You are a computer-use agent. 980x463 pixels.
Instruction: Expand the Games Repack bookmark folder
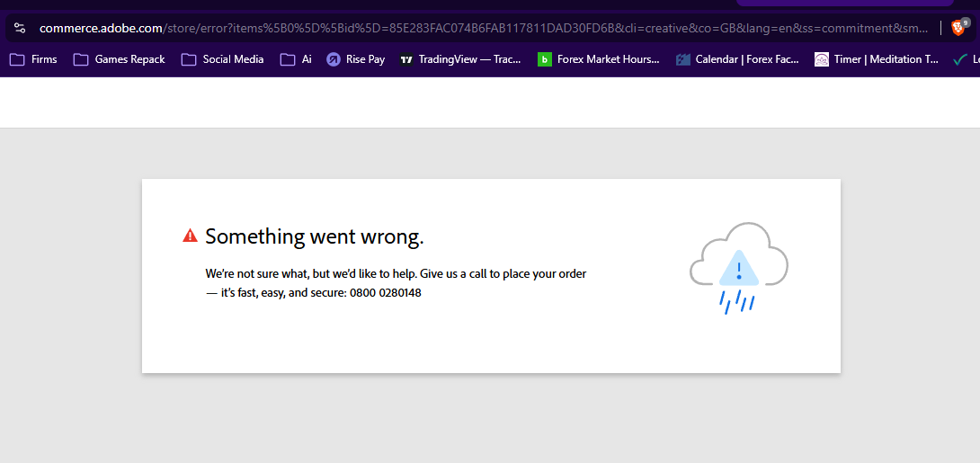click(x=120, y=59)
